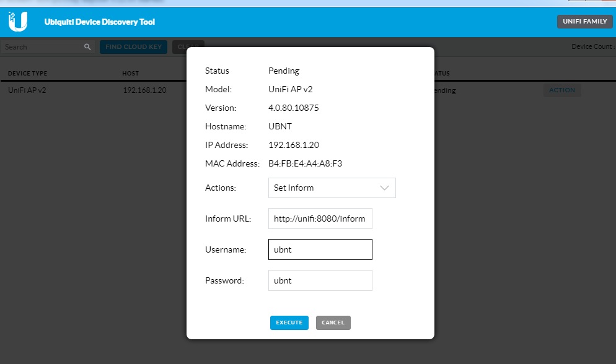The image size is (616, 364).
Task: Click the ACTION button in device row
Action: click(x=562, y=90)
